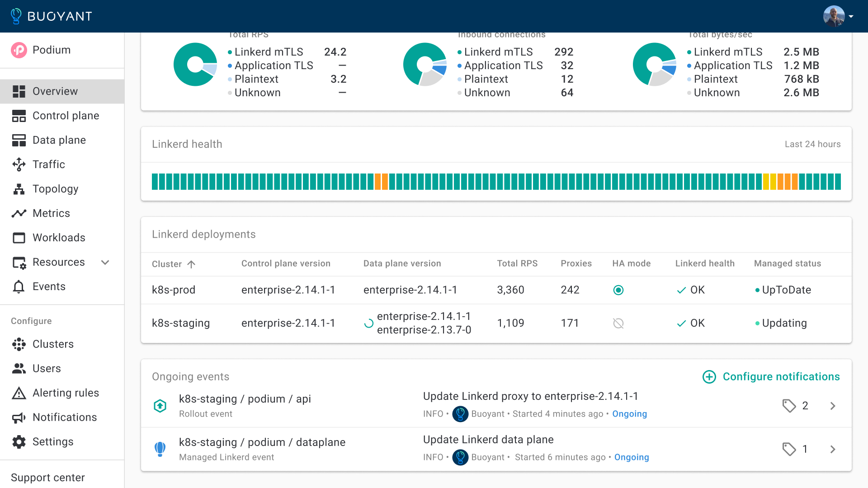Go to Control plane page
Viewport: 868px width, 488px height.
coord(66,116)
